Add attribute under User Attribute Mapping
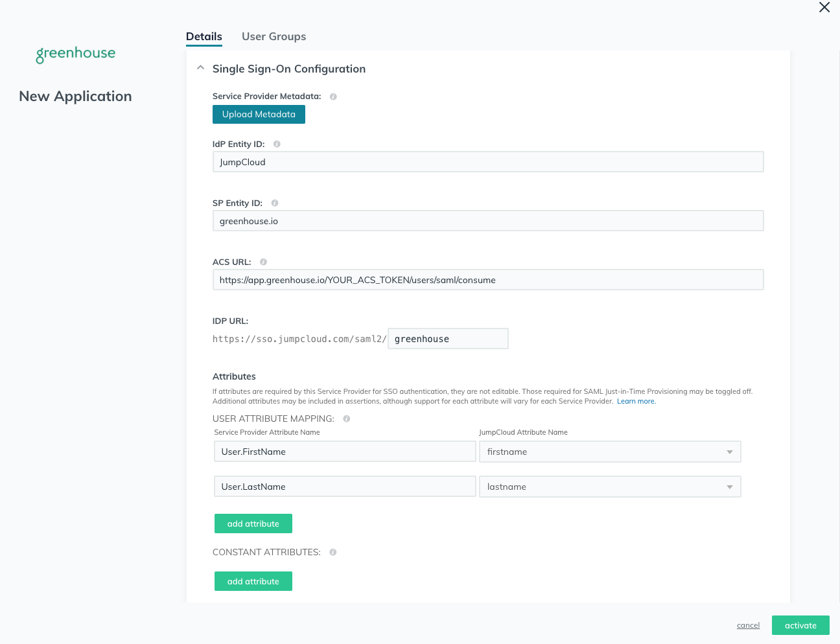 click(253, 523)
